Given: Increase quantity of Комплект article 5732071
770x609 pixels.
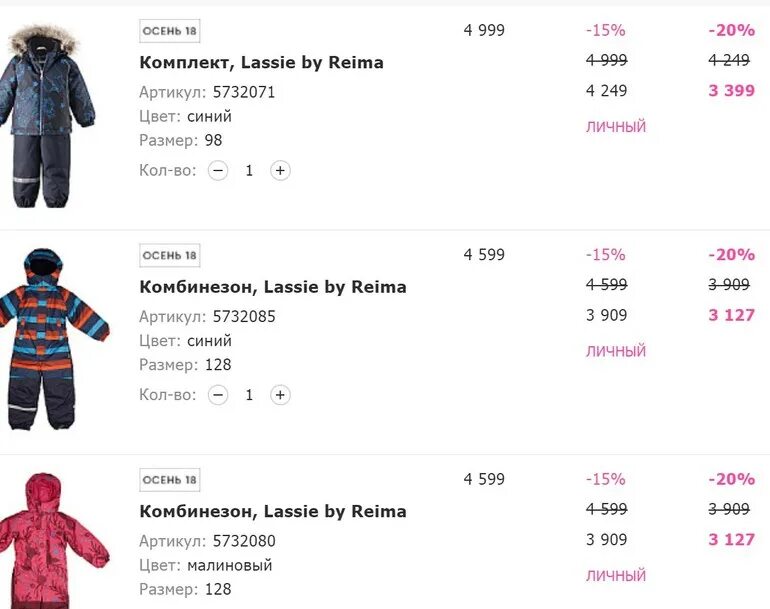Looking at the screenshot, I should [280, 170].
